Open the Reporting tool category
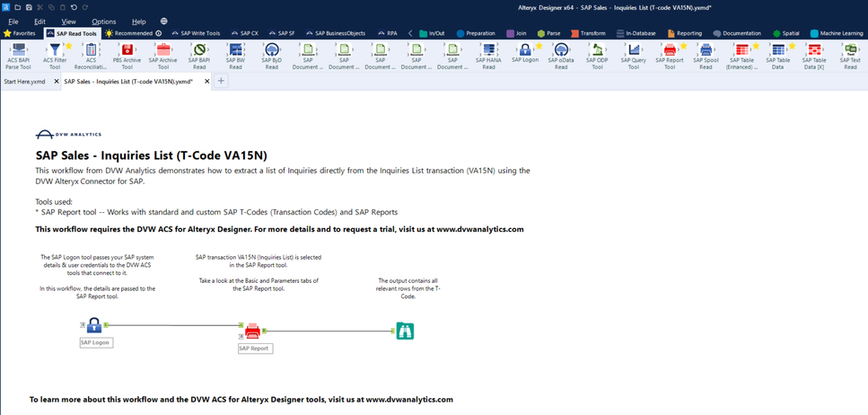The image size is (868, 415). click(x=685, y=33)
